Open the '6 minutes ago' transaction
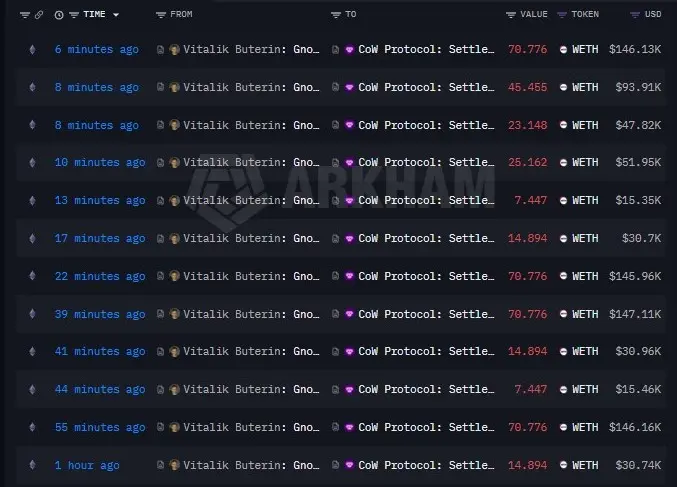The image size is (677, 487). (96, 49)
